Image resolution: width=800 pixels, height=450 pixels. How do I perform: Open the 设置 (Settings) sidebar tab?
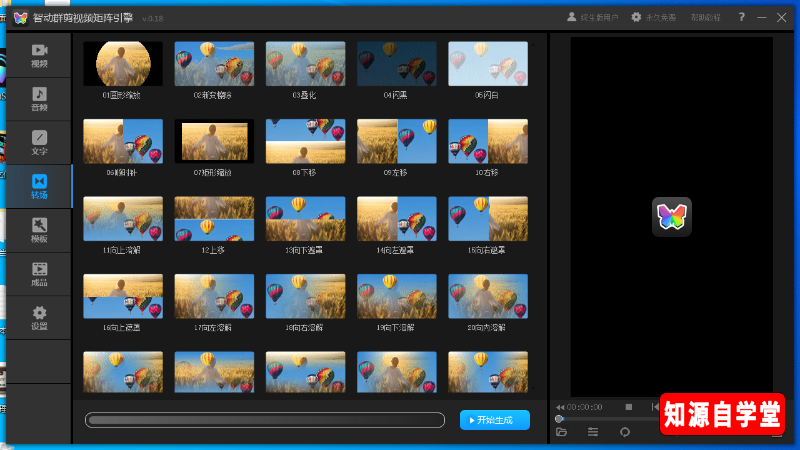pyautogui.click(x=39, y=317)
